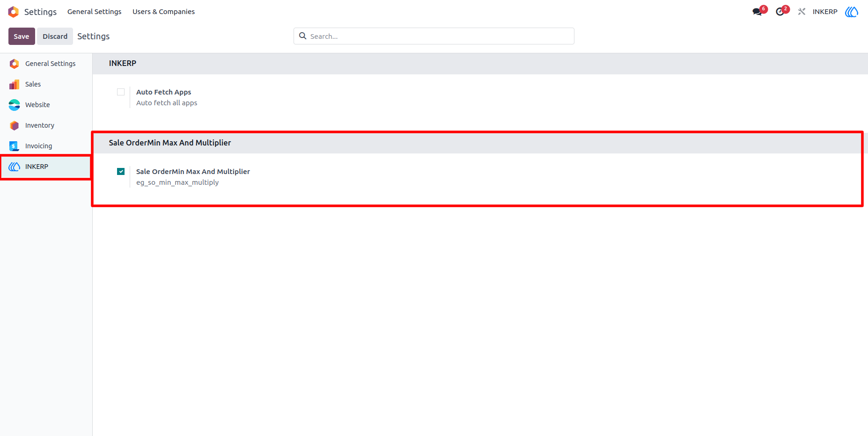Open the INKERP user avatar menu
Image resolution: width=868 pixels, height=436 pixels.
point(852,12)
